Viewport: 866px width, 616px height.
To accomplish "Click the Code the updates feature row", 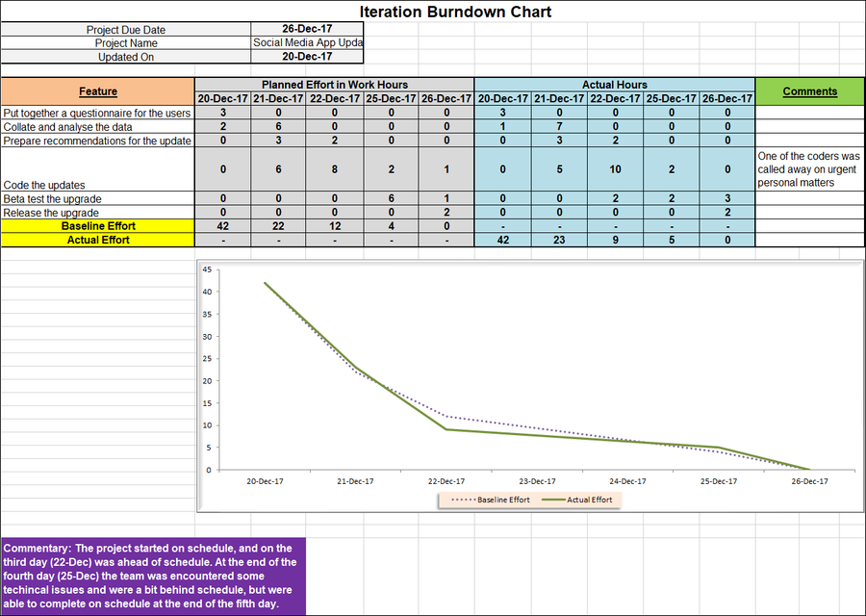I will coord(58,185).
